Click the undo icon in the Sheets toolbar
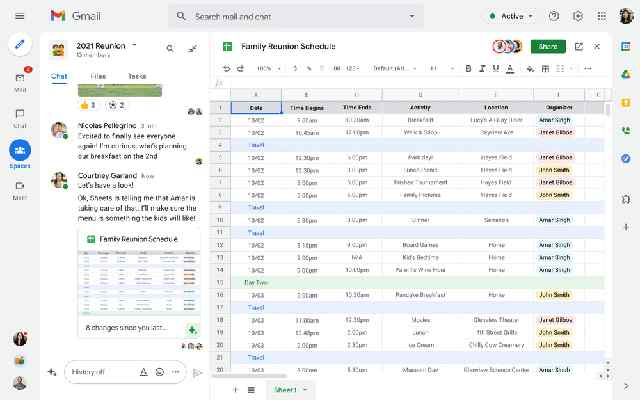 coord(227,69)
